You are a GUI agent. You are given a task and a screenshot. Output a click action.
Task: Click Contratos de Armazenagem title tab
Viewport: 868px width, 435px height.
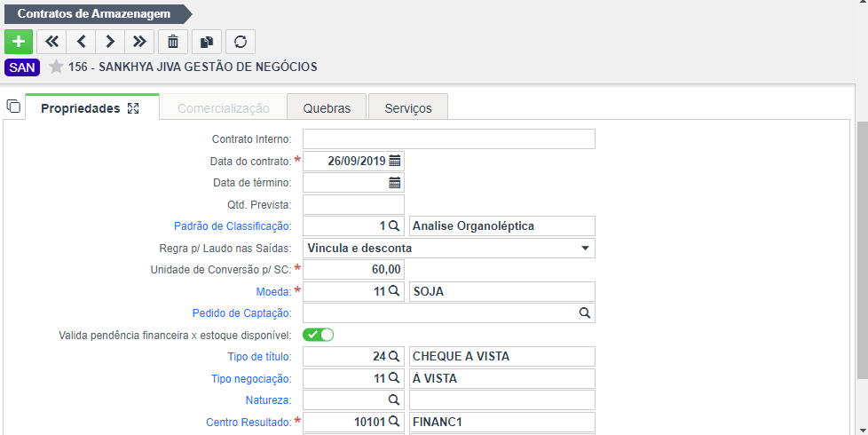[99, 14]
